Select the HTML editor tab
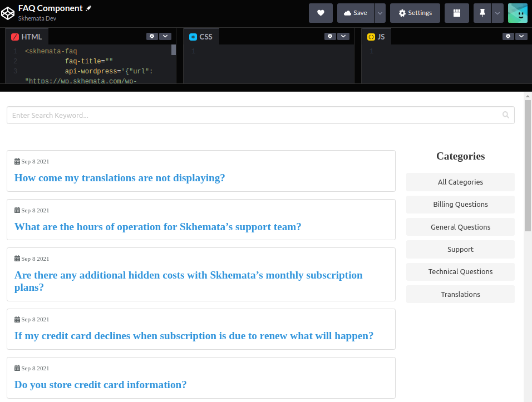 pos(27,37)
